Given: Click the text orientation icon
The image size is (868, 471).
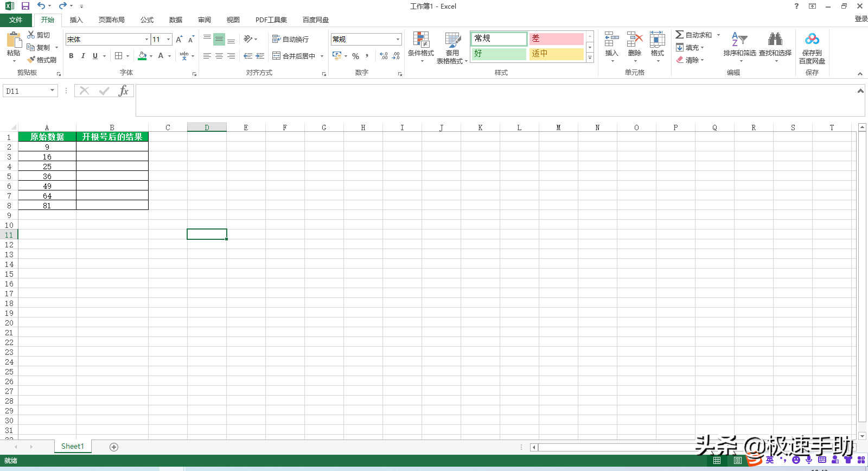Looking at the screenshot, I should point(248,39).
